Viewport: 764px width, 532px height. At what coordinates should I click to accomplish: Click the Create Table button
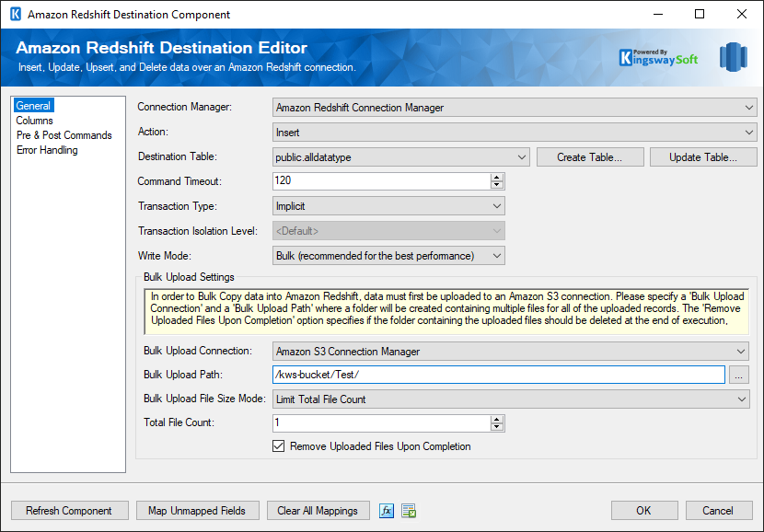coord(589,157)
